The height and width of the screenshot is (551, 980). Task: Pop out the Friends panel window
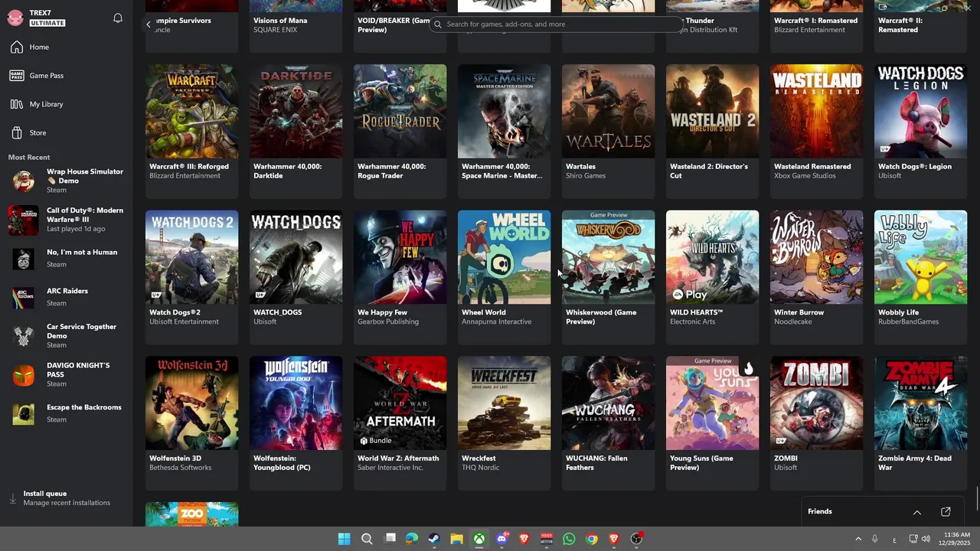[946, 512]
